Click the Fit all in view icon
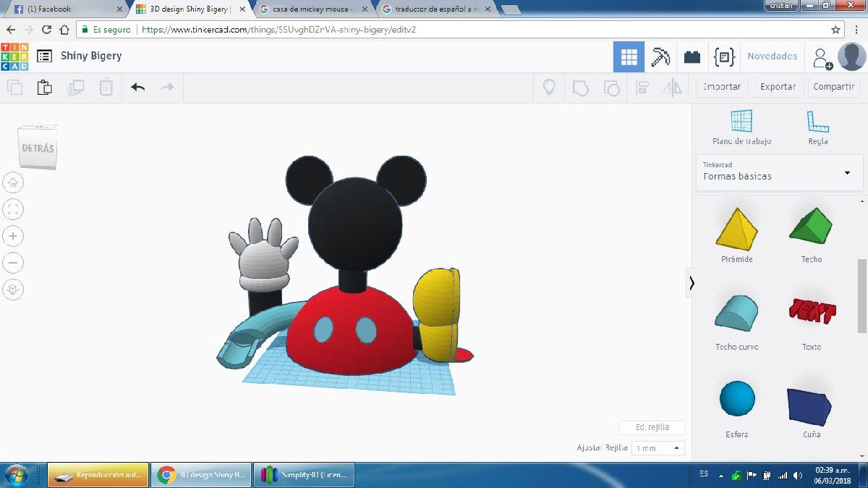Screen dimensions: 868x488 pyautogui.click(x=14, y=209)
